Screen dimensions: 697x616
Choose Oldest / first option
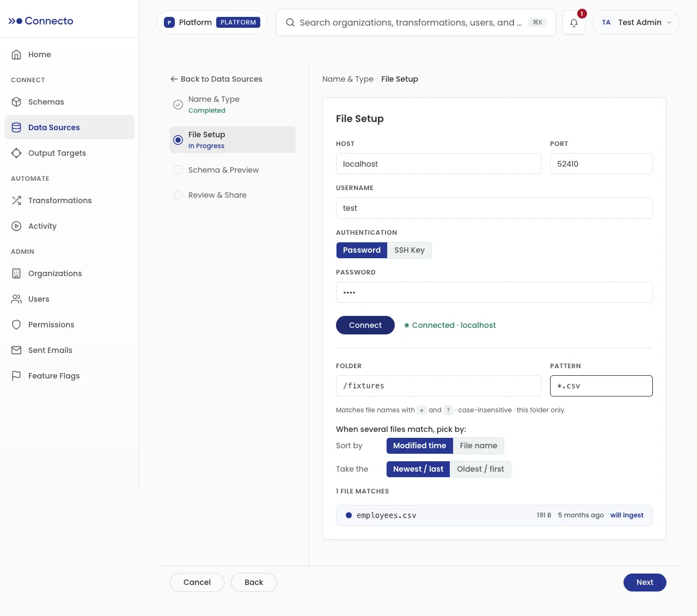pos(480,469)
